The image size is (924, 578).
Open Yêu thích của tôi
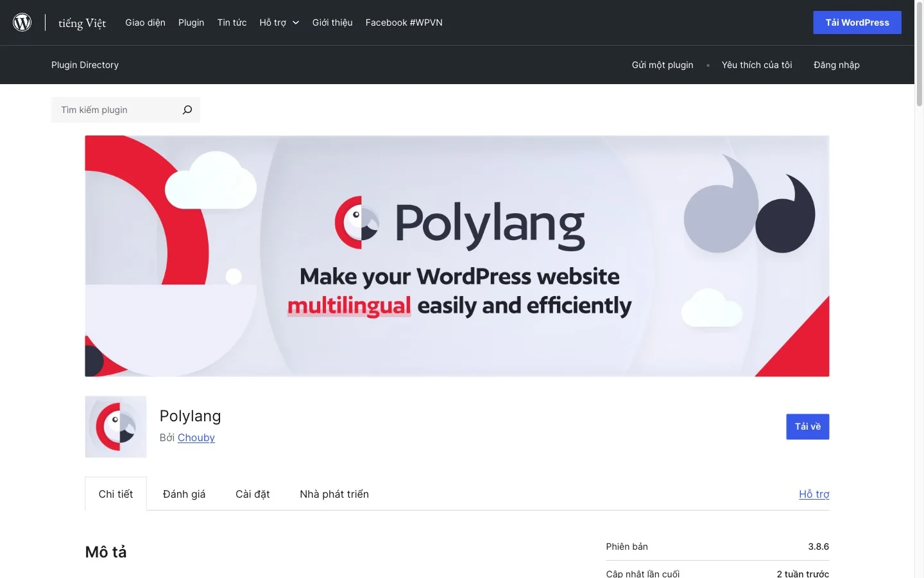[x=757, y=65]
